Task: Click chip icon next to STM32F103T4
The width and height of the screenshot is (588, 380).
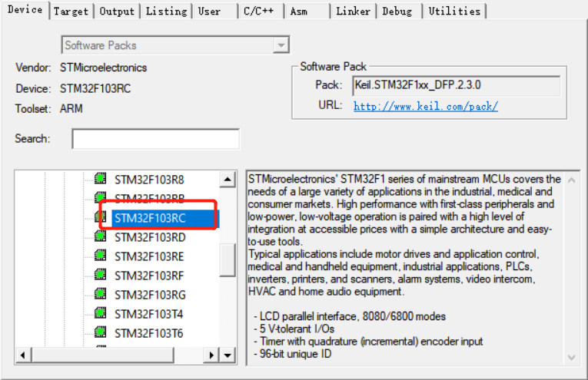Action: tap(101, 313)
